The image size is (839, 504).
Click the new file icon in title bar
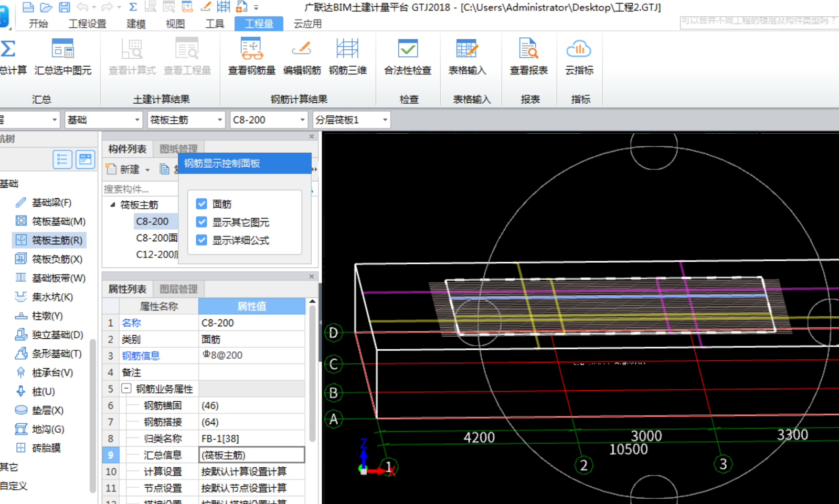click(x=28, y=7)
